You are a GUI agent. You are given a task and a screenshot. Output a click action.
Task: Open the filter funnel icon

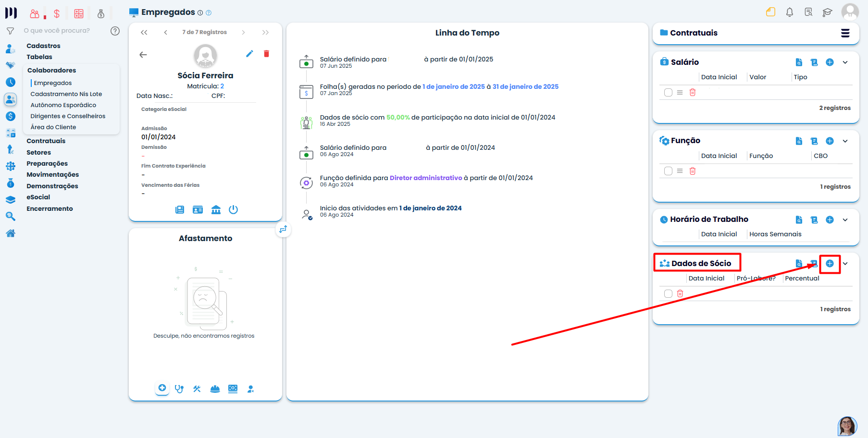tap(10, 31)
